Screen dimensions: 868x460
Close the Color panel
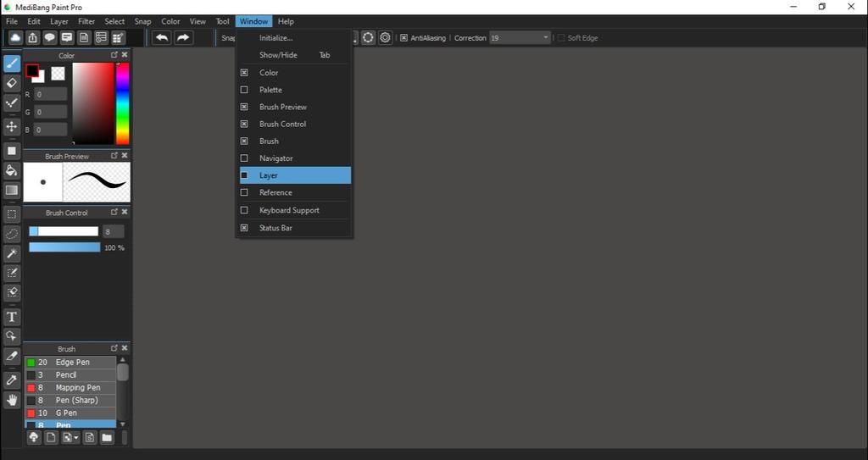tap(125, 55)
